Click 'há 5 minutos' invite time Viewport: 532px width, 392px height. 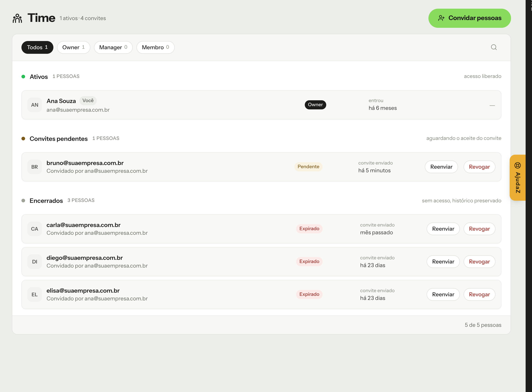coord(374,171)
